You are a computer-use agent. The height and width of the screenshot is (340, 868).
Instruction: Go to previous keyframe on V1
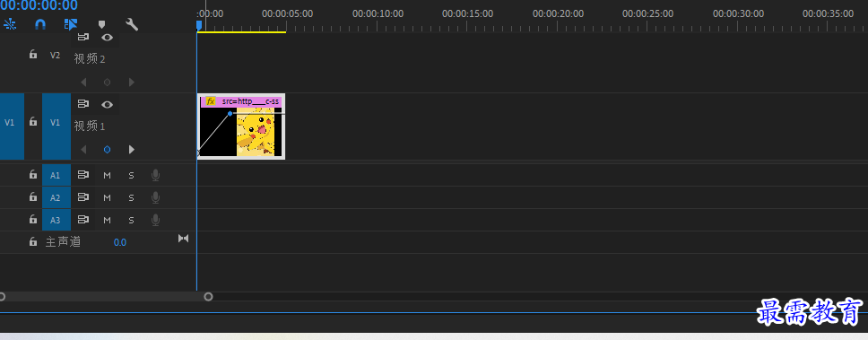(83, 150)
